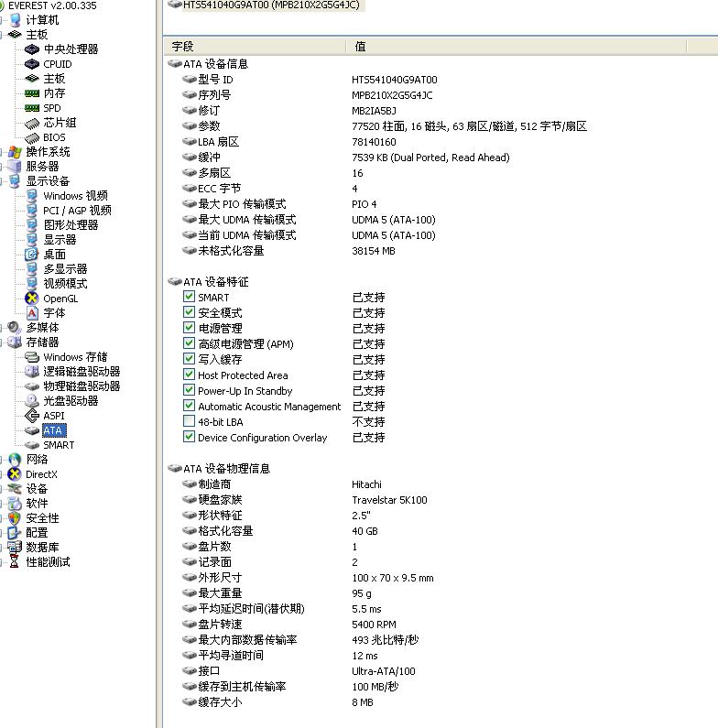718x728 pixels.
Task: Toggle Host Protected Area checkbox
Action: [189, 375]
